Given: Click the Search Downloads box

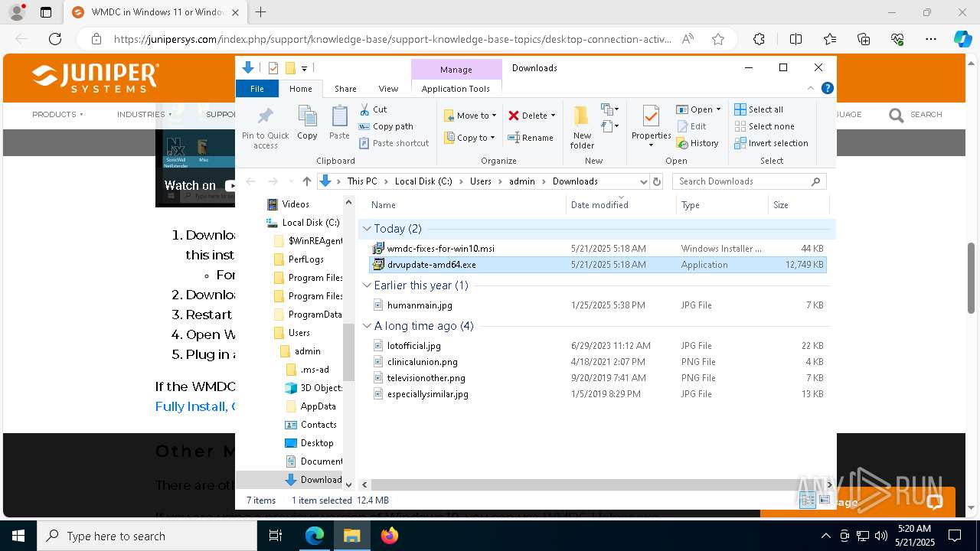Looking at the screenshot, I should coord(749,181).
